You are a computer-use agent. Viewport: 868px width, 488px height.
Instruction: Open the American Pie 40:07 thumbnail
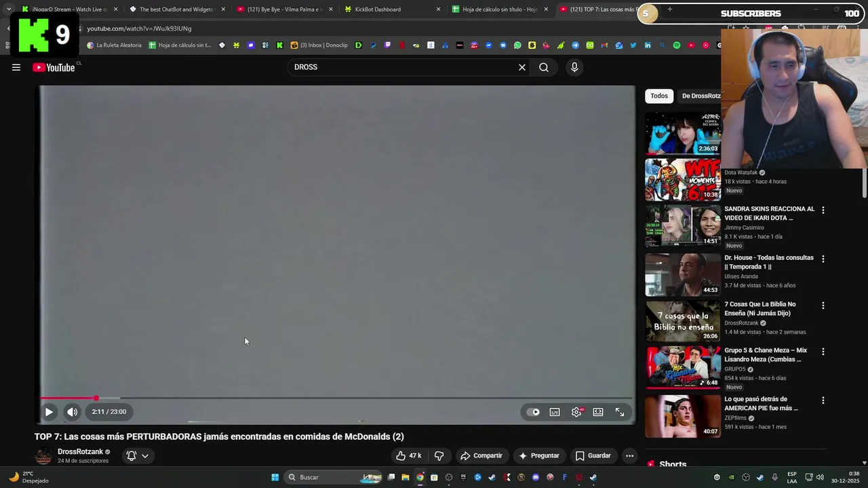coord(682,416)
